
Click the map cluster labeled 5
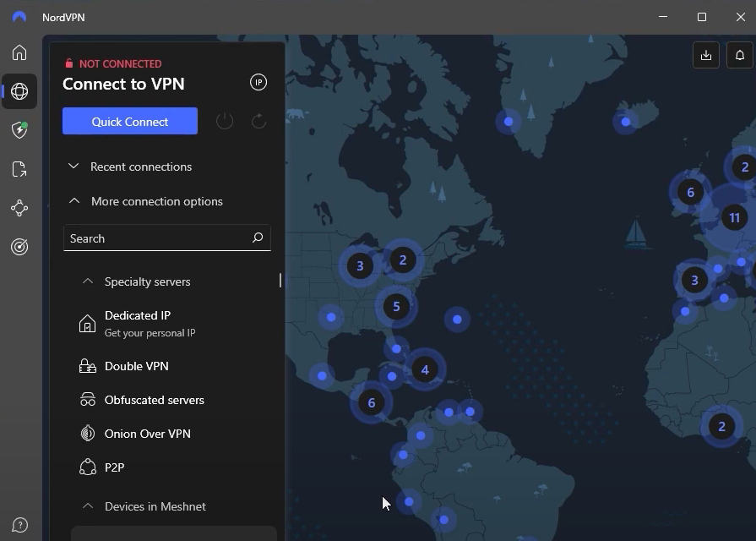(x=396, y=307)
